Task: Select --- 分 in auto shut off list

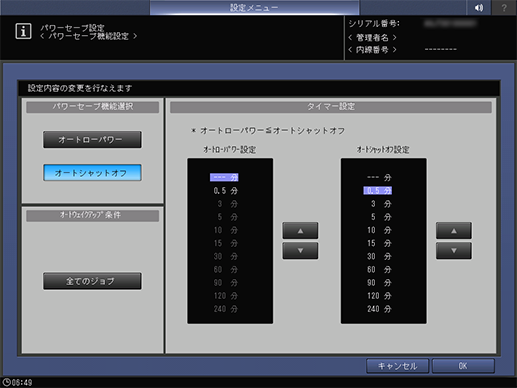Action: click(379, 177)
